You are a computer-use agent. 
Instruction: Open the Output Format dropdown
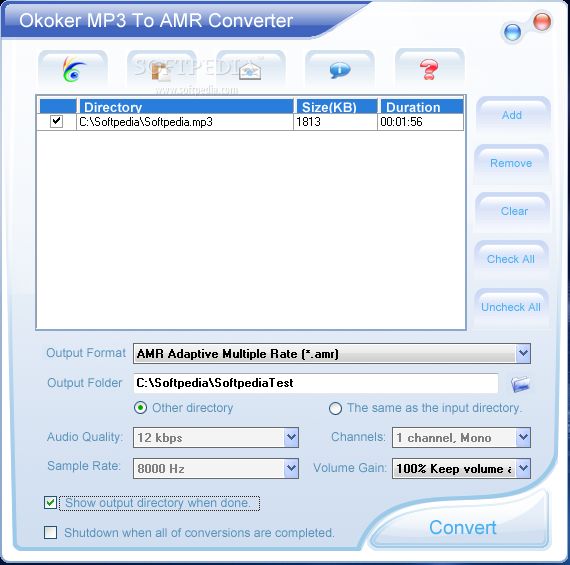[x=332, y=353]
